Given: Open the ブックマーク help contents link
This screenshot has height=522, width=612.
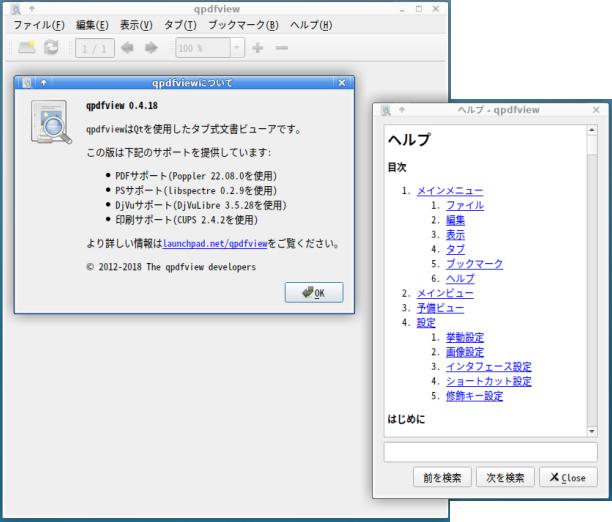Looking at the screenshot, I should tap(474, 264).
